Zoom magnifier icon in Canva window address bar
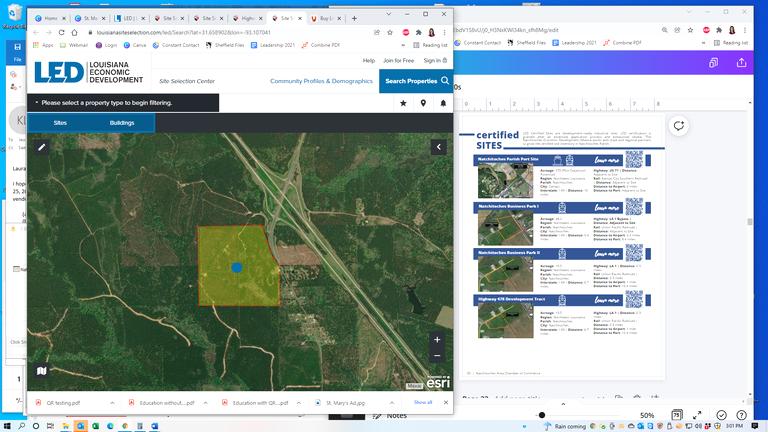Screen dimensions: 768x432 664,30
